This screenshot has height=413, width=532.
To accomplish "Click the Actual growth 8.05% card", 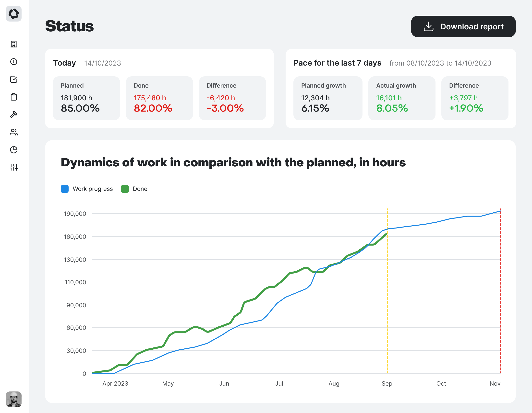I will [402, 98].
